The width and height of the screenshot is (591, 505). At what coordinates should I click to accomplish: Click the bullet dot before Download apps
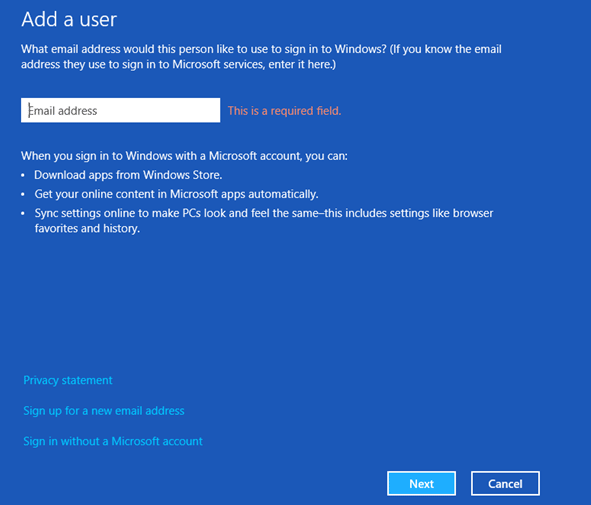pyautogui.click(x=23, y=176)
